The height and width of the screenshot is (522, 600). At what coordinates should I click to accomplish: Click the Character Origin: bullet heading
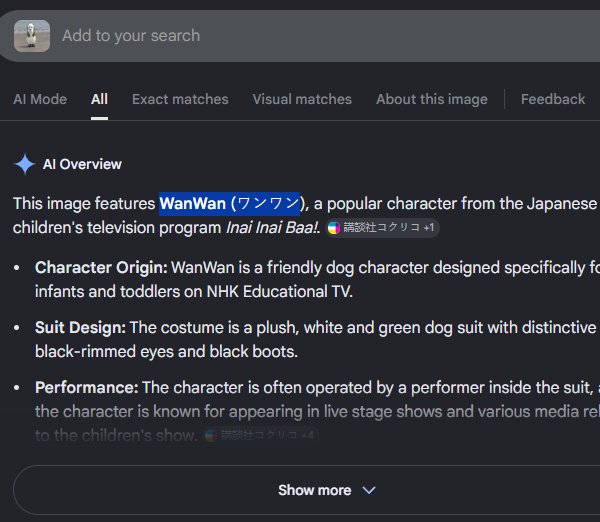pyautogui.click(x=101, y=268)
